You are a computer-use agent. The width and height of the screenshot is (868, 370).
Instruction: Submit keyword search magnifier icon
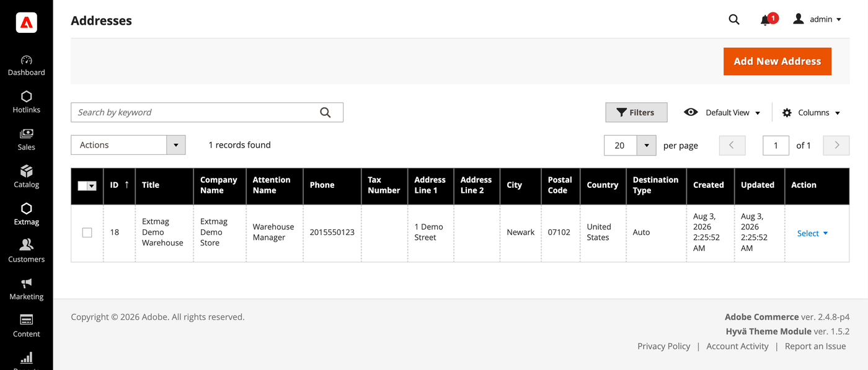pos(325,112)
